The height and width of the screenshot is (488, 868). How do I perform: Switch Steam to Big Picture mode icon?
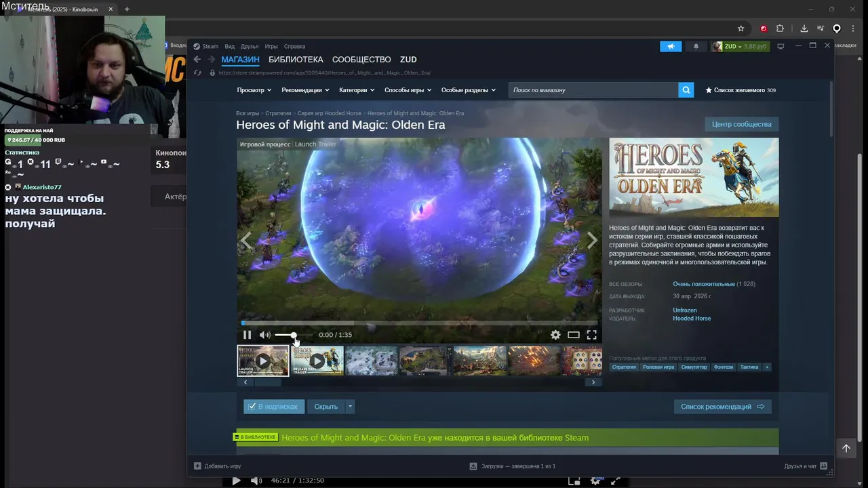(781, 46)
